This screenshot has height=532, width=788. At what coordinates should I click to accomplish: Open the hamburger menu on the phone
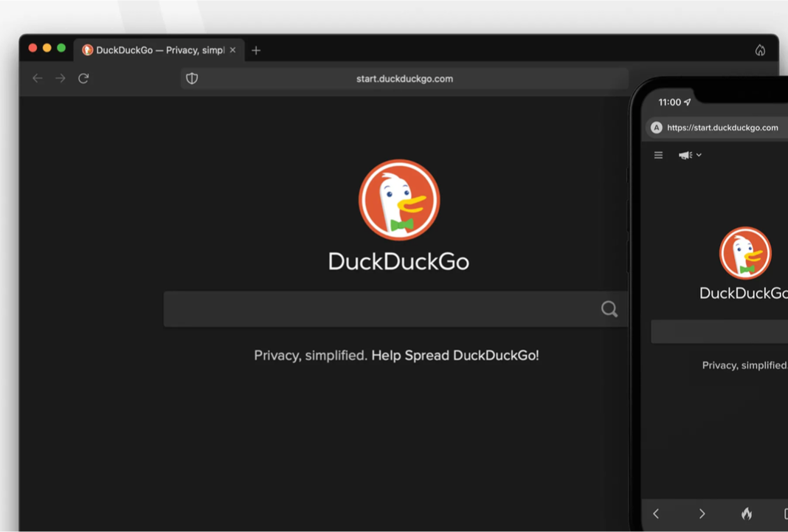[x=658, y=155]
